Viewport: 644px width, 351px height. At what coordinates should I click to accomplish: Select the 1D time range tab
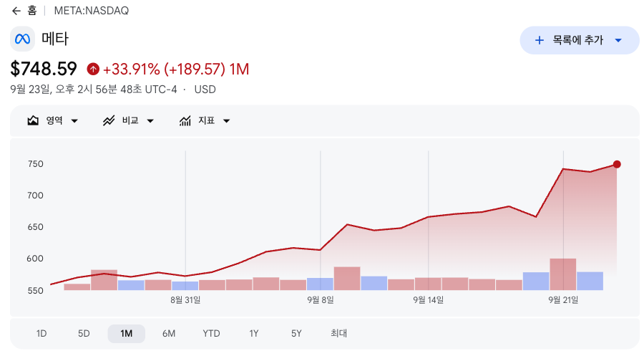coord(42,333)
